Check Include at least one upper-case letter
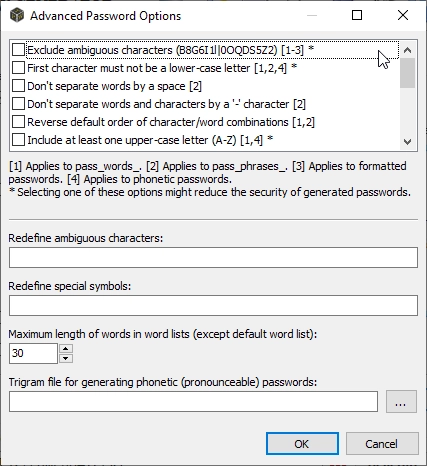427x466 pixels. pyautogui.click(x=18, y=140)
